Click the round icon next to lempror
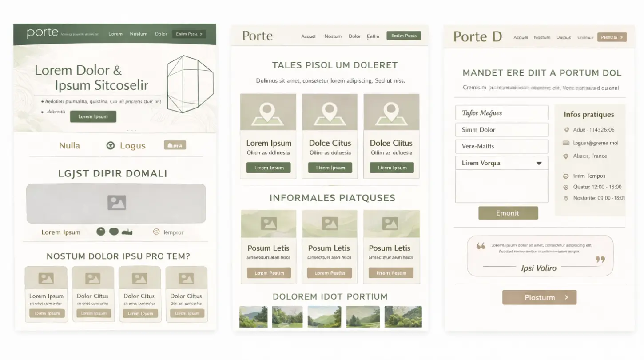644x360 pixels. 156,232
